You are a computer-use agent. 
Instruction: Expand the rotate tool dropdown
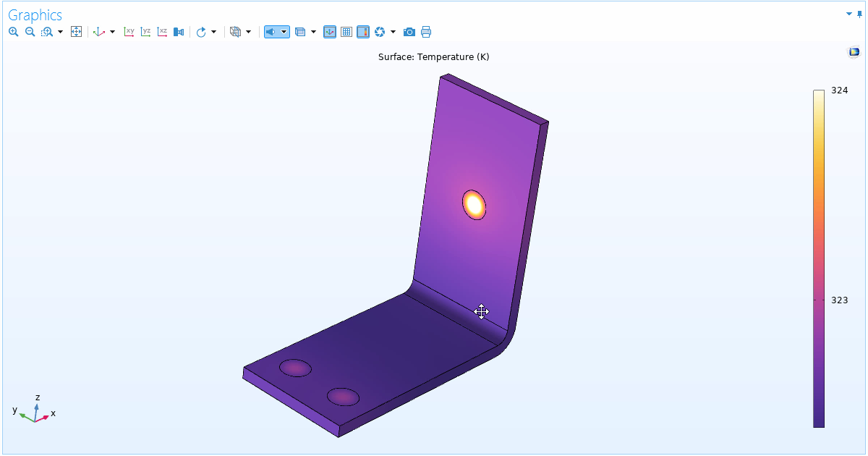214,32
